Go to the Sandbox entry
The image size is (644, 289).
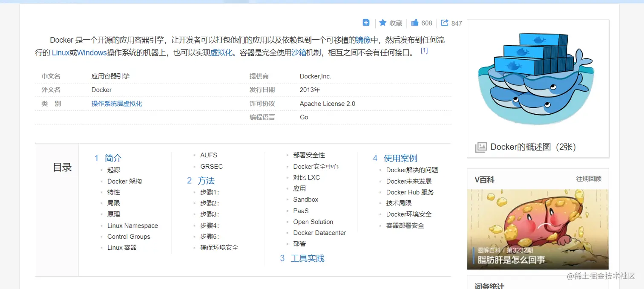306,199
